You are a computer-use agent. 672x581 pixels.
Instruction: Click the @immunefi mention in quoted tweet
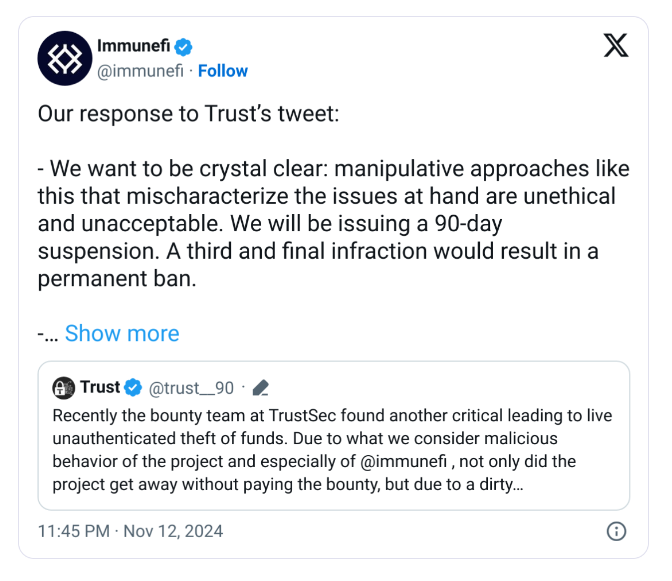click(x=403, y=461)
